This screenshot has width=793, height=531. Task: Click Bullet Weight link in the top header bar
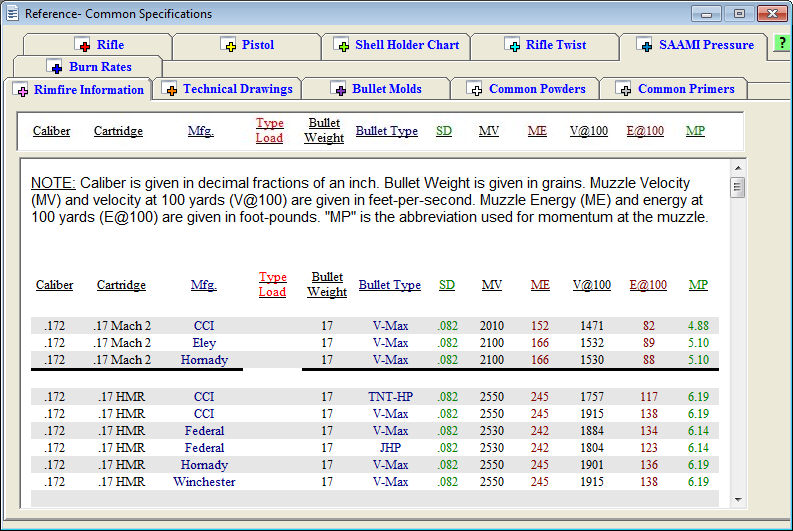point(324,130)
